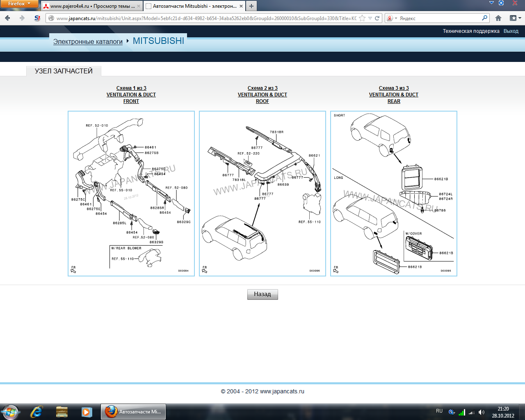Launch Windows Media Player from the taskbar
This screenshot has width=525, height=420.
87,412
